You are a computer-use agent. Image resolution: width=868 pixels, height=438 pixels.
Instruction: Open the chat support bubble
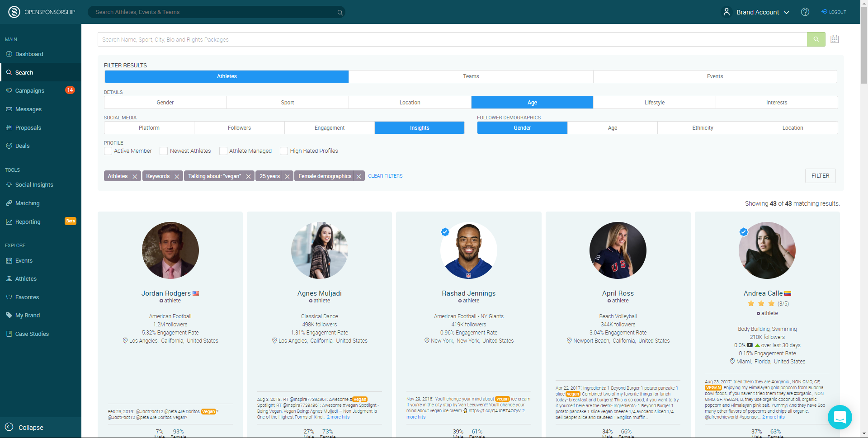click(840, 417)
